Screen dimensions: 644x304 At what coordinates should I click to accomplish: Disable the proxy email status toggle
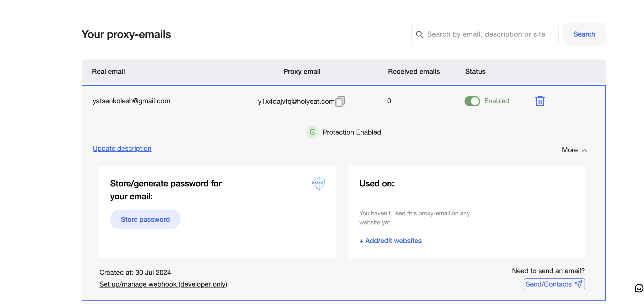point(472,101)
